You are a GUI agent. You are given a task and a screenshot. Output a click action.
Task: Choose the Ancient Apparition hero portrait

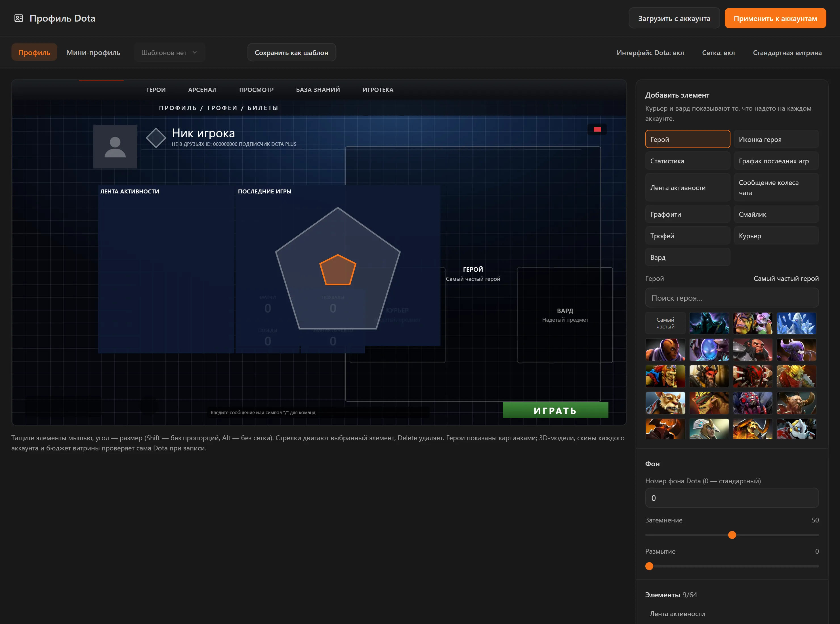(797, 323)
